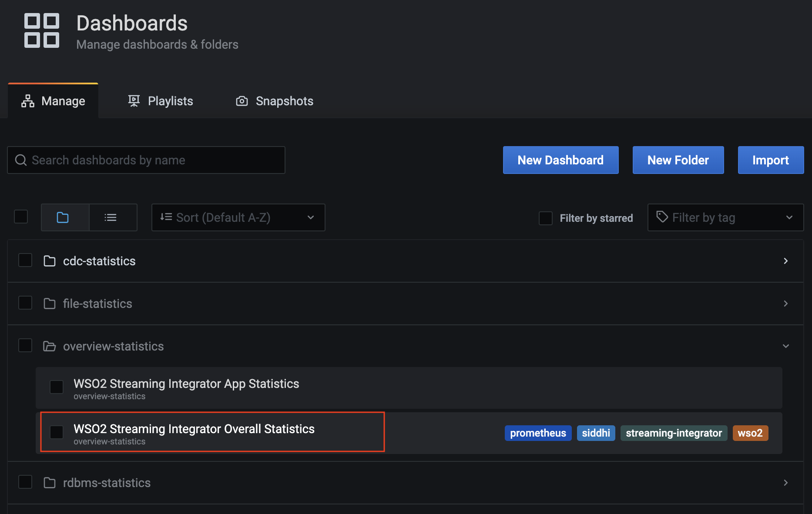Click the rdbms-statistics folder icon
The width and height of the screenshot is (812, 514).
click(50, 483)
